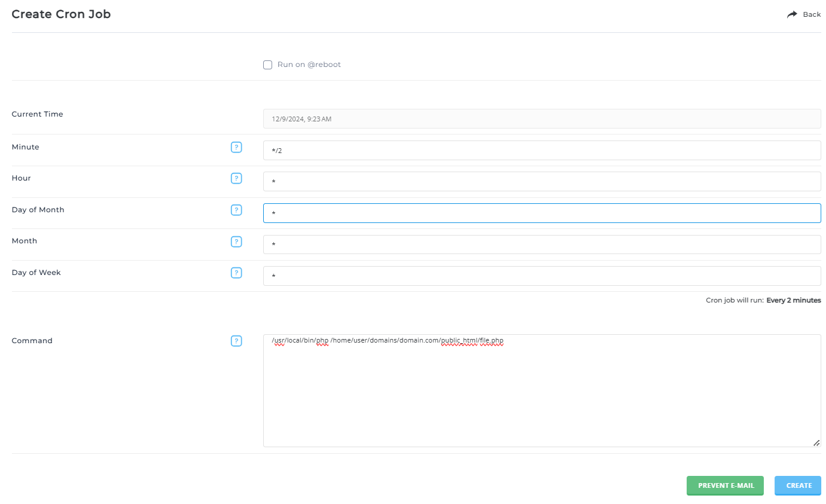Click the Current Time read-only field

pos(542,118)
